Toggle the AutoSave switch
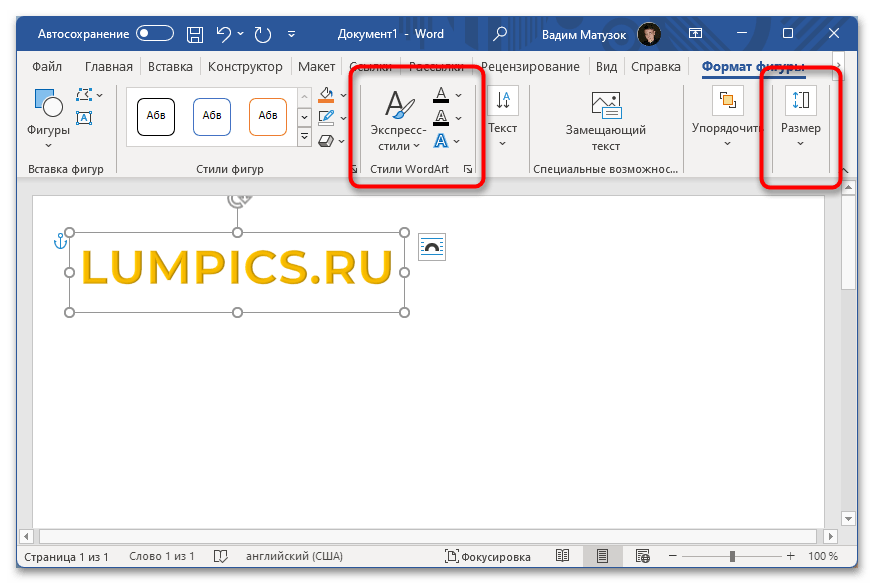The image size is (874, 584). coord(155,34)
